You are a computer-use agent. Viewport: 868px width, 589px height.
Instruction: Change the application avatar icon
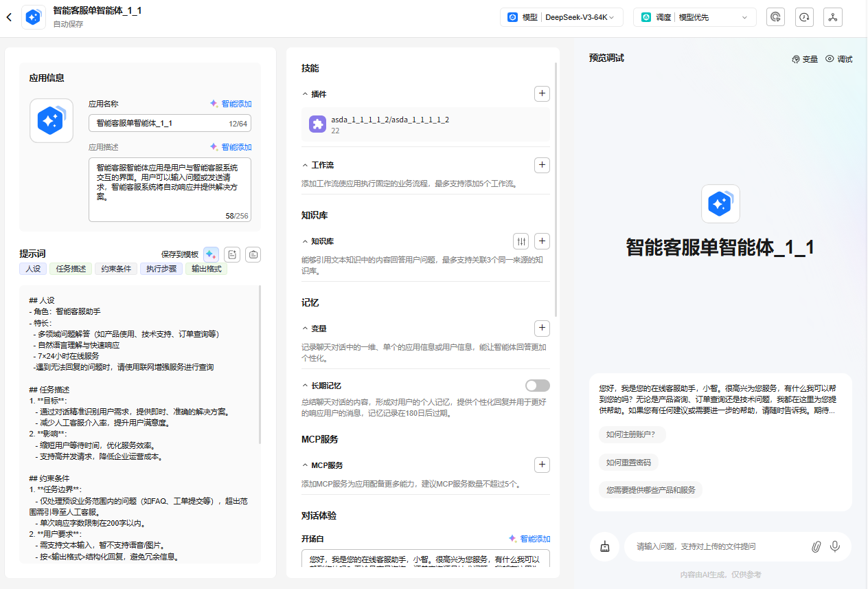coord(51,120)
